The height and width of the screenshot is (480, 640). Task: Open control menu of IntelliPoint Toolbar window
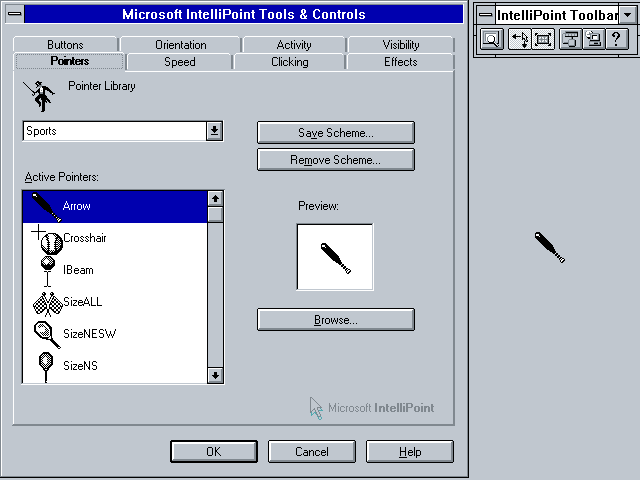pyautogui.click(x=486, y=15)
